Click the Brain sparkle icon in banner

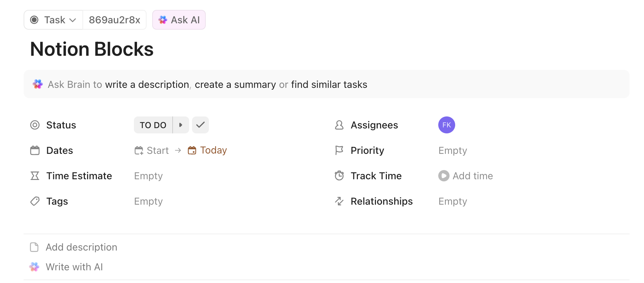[38, 84]
